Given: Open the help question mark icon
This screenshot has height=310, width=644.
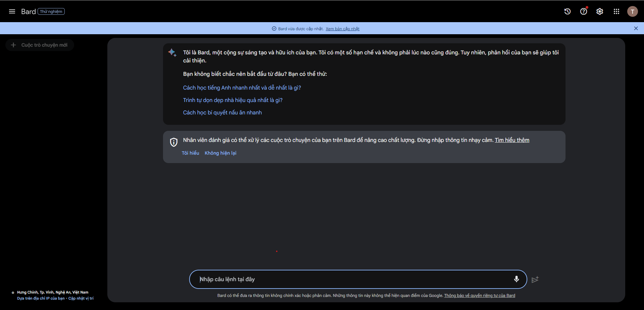Looking at the screenshot, I should 584,11.
